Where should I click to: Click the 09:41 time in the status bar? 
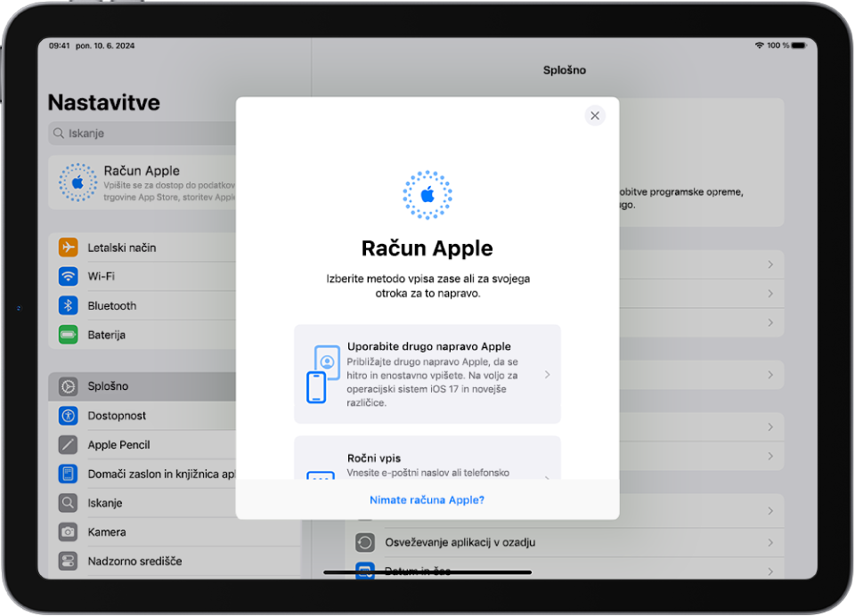(x=60, y=45)
